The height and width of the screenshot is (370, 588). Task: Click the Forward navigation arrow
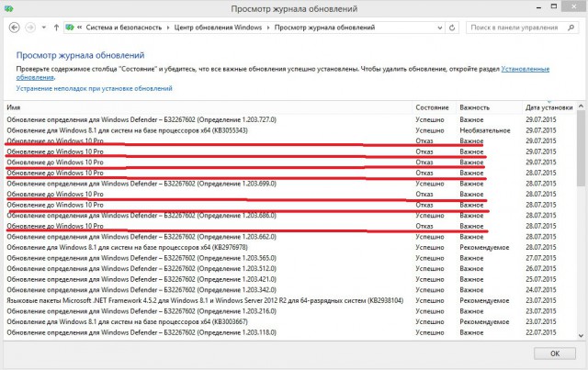[x=30, y=28]
